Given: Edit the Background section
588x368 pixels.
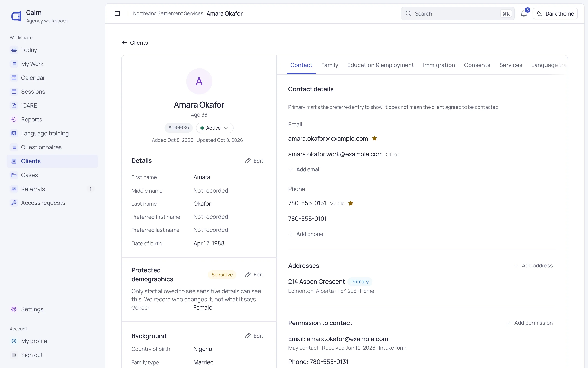Looking at the screenshot, I should [254, 336].
